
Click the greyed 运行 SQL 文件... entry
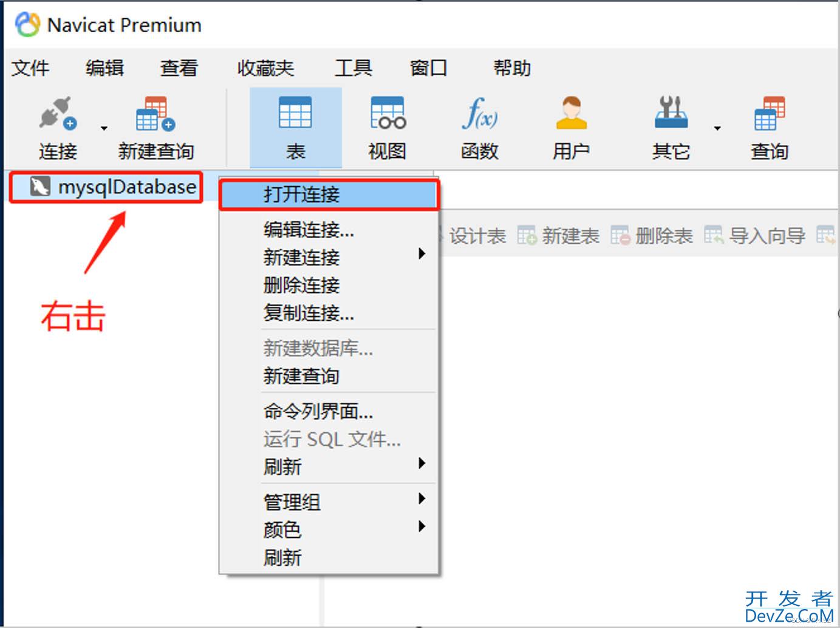tap(329, 439)
